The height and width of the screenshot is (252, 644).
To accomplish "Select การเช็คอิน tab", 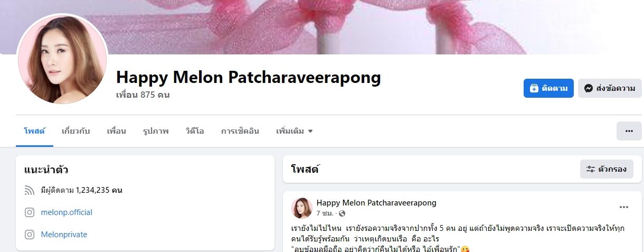I will (240, 131).
